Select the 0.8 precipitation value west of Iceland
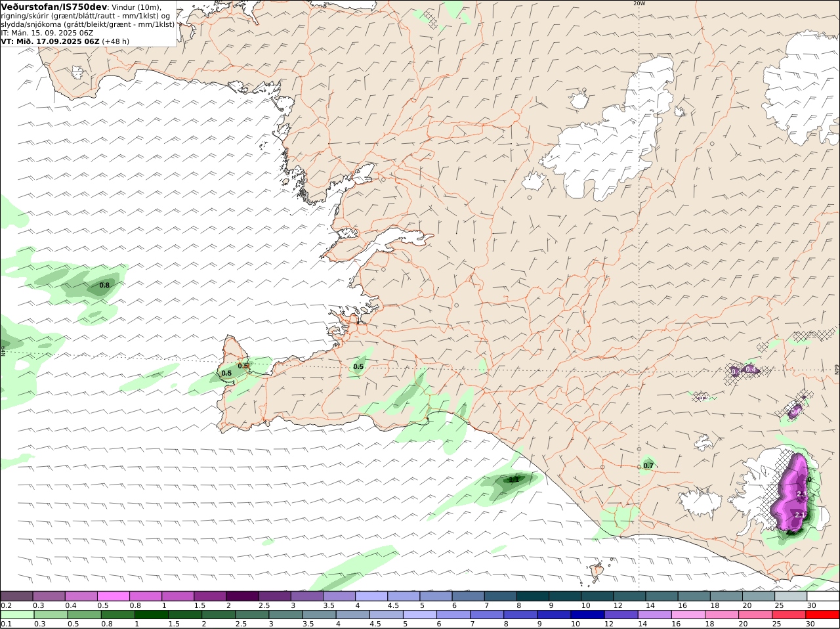This screenshot has height=629, width=840. click(104, 285)
